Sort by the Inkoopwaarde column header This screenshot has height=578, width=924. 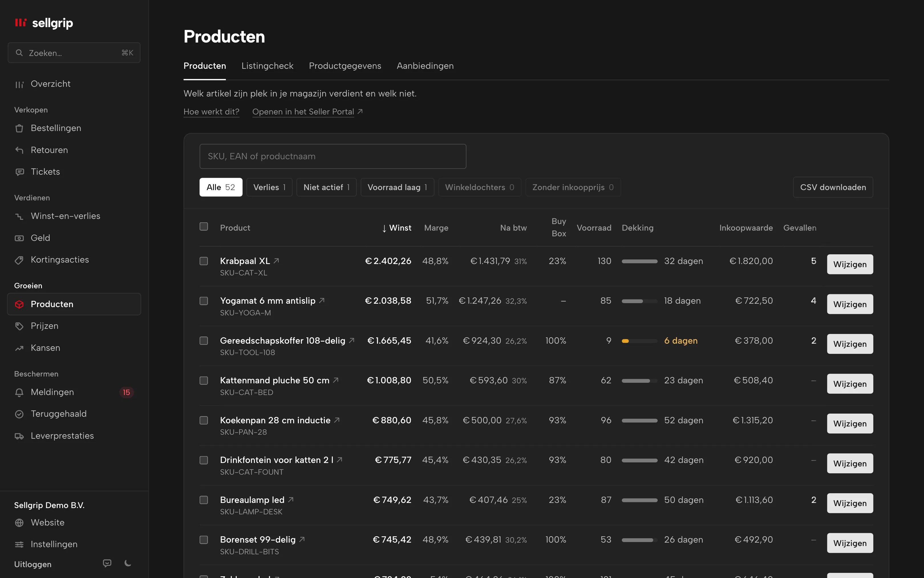746,228
